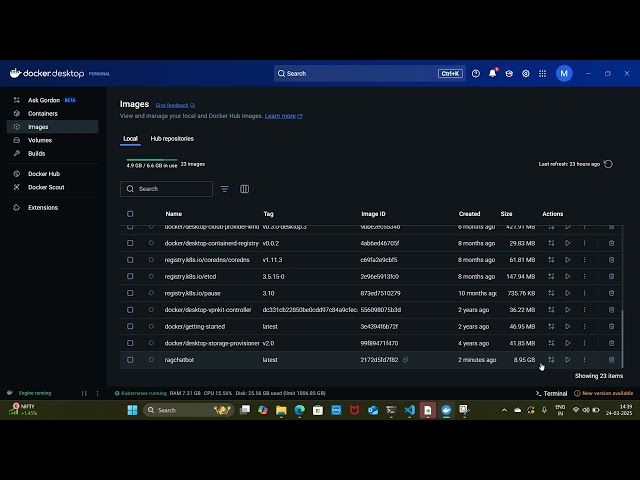Open the column layout icon

click(244, 189)
